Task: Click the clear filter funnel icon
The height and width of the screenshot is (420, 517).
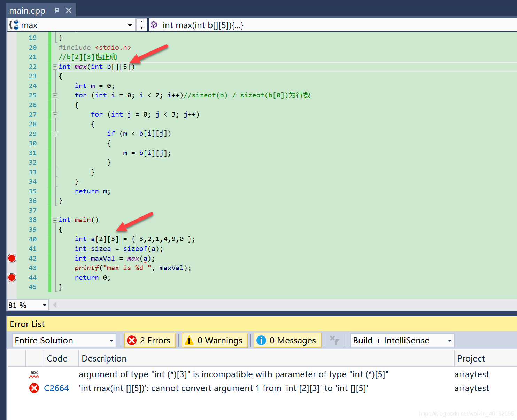Action: [x=334, y=340]
